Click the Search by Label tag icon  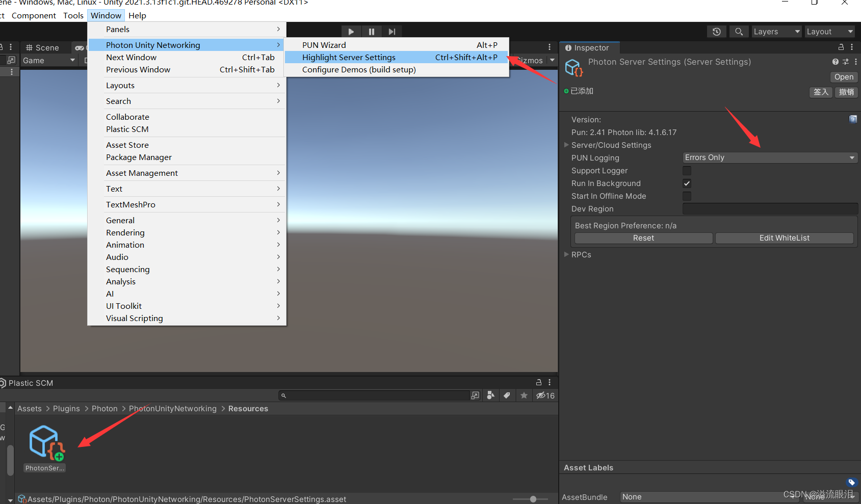(x=507, y=395)
